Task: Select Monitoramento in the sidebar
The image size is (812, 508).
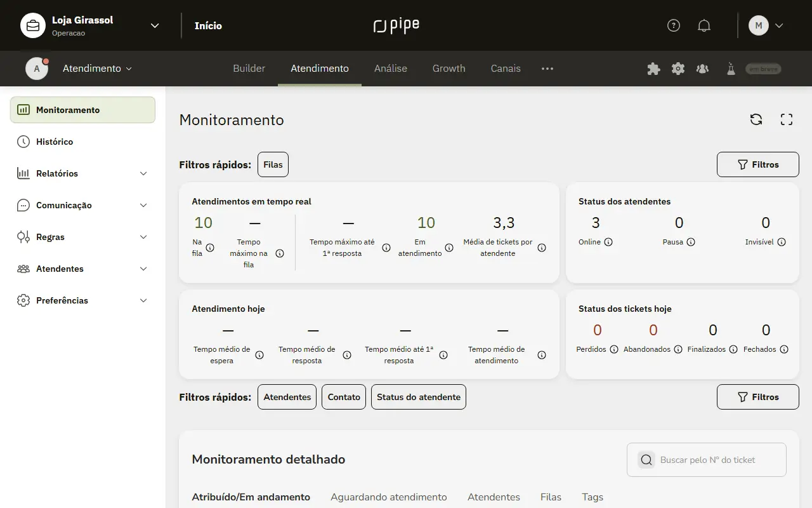Action: click(x=82, y=110)
